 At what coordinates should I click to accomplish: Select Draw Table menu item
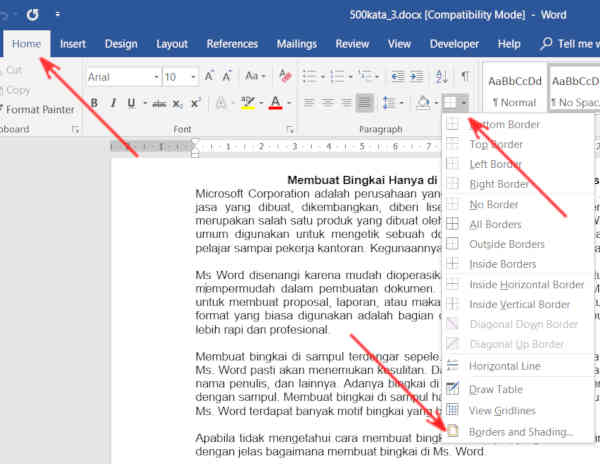[x=518, y=389]
